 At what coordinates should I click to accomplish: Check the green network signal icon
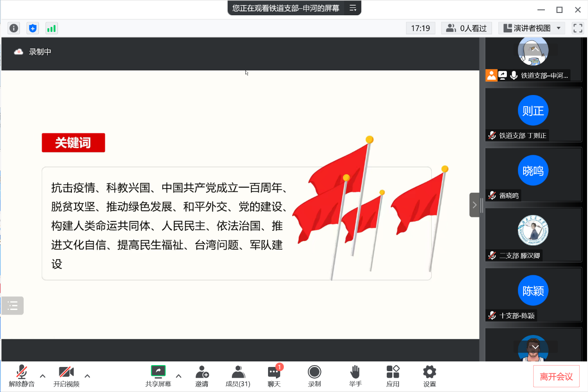(x=51, y=28)
